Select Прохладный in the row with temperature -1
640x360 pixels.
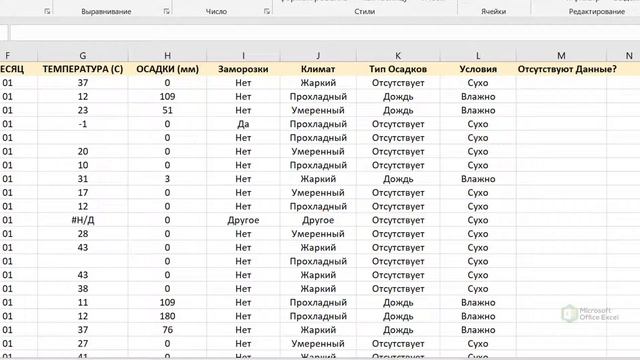click(318, 124)
